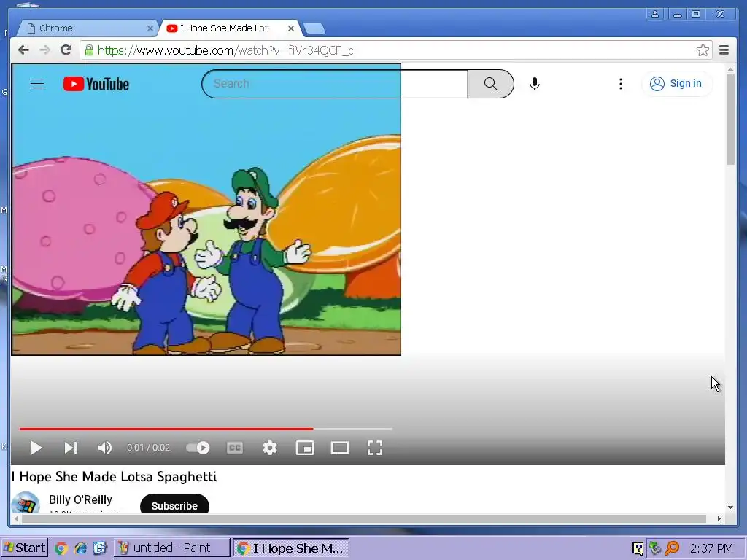This screenshot has width=747, height=560.
Task: Play the video
Action: click(36, 448)
